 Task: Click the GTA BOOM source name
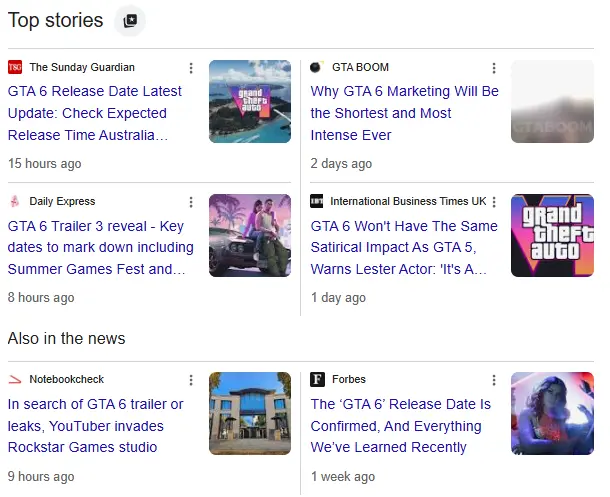[x=360, y=67]
